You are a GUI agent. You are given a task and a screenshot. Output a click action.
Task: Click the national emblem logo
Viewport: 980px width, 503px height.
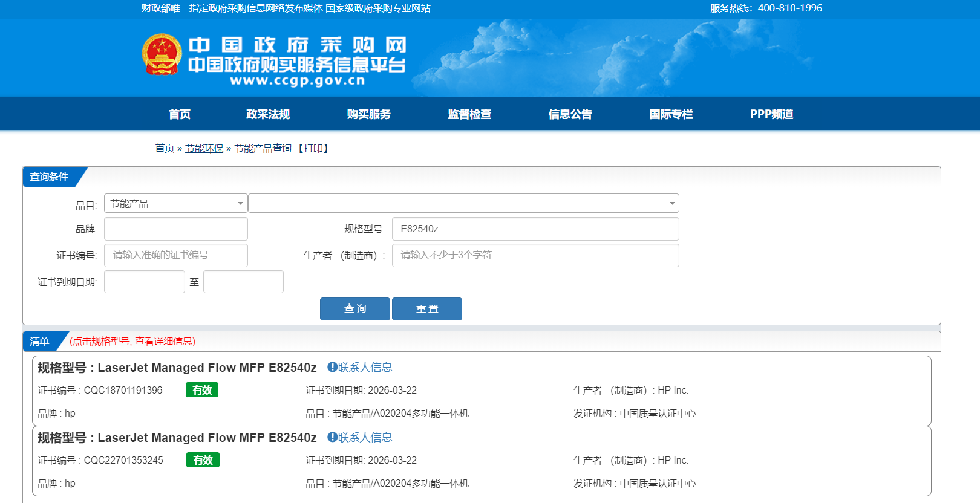point(162,54)
